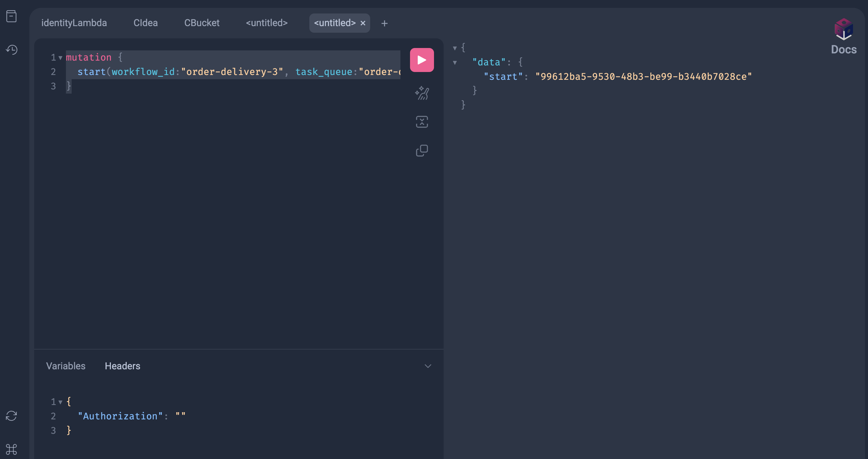Collapse the "data" response object

tap(455, 62)
